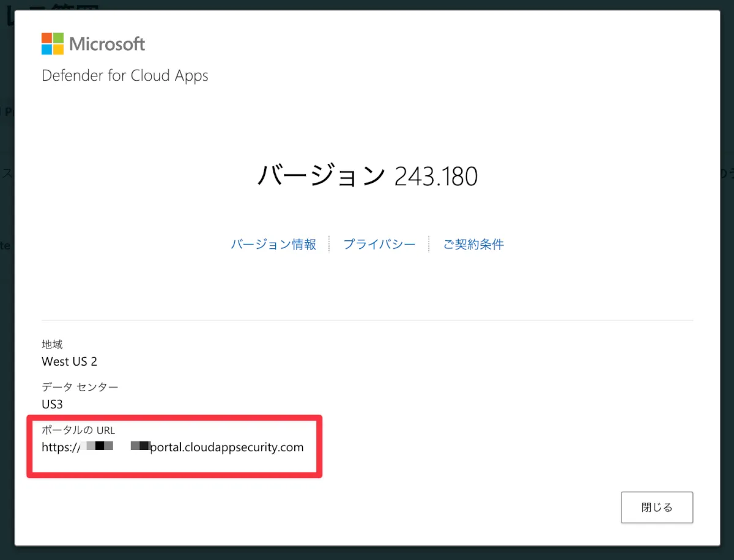Viewport: 734px width, 560px height.
Task: Click the バージョン heading text
Action: pyautogui.click(x=321, y=176)
